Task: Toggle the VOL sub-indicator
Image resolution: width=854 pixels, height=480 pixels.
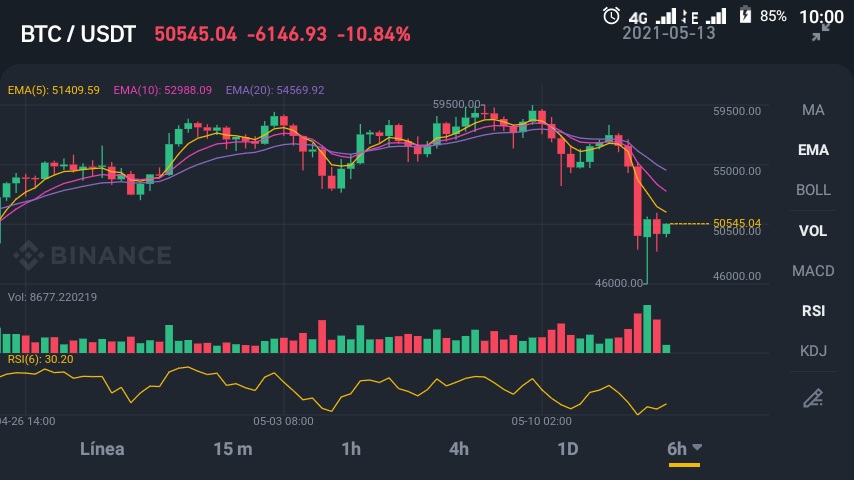Action: click(x=813, y=230)
